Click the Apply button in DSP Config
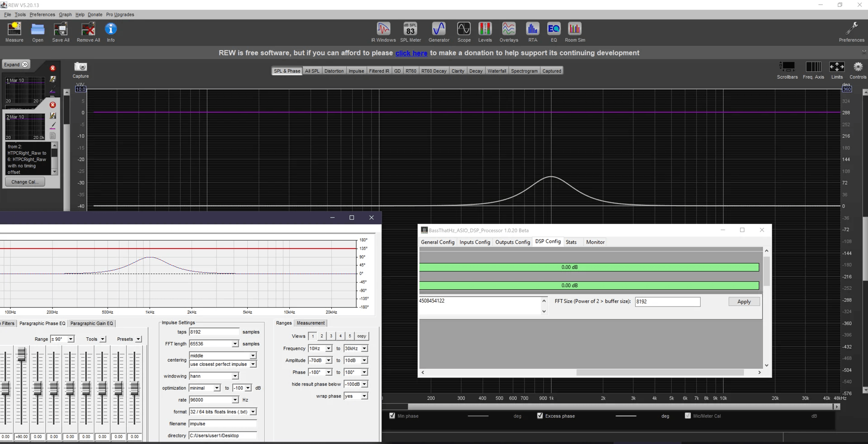 744,302
